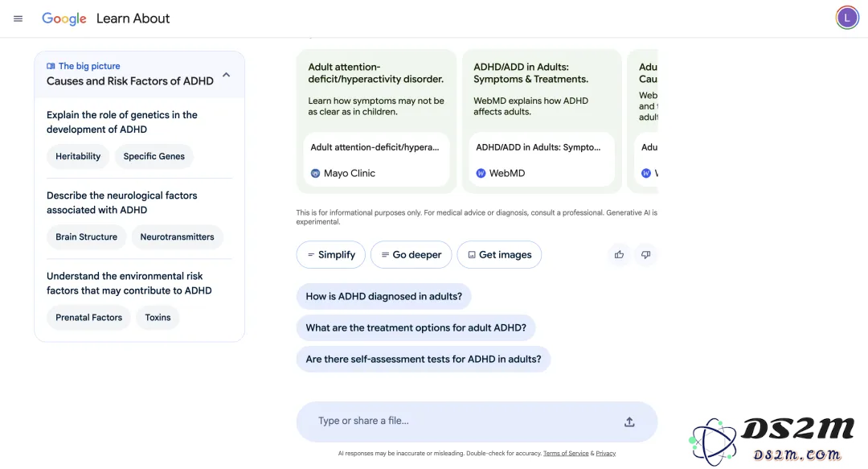Click the upload file icon
Viewport: 868px width, 469px height.
(x=629, y=422)
